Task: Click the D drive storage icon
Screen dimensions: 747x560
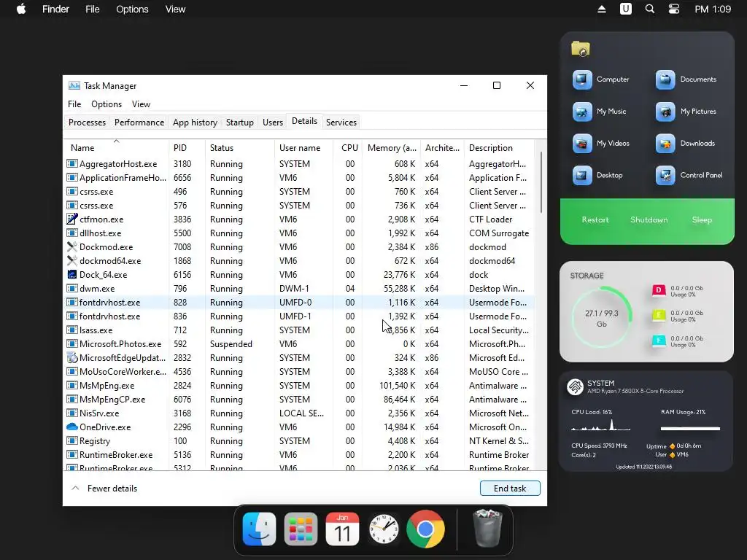Action: coord(659,290)
